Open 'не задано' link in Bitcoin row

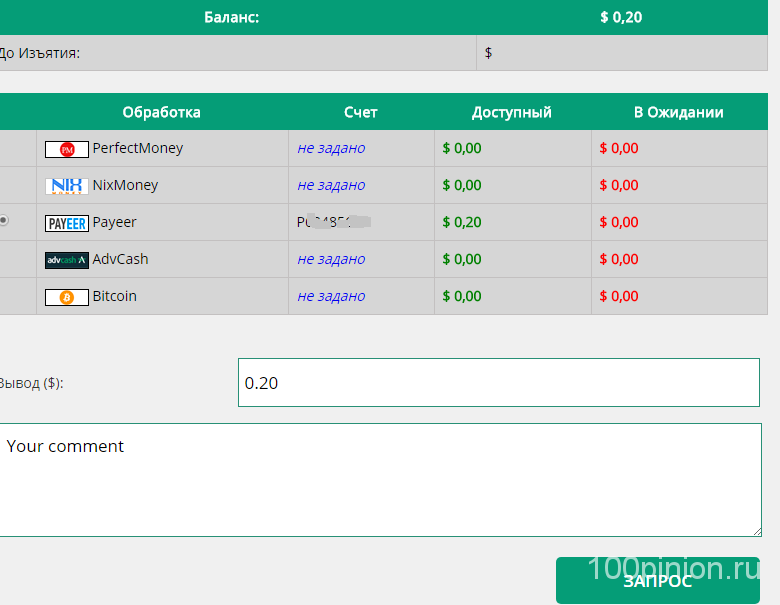tap(331, 296)
